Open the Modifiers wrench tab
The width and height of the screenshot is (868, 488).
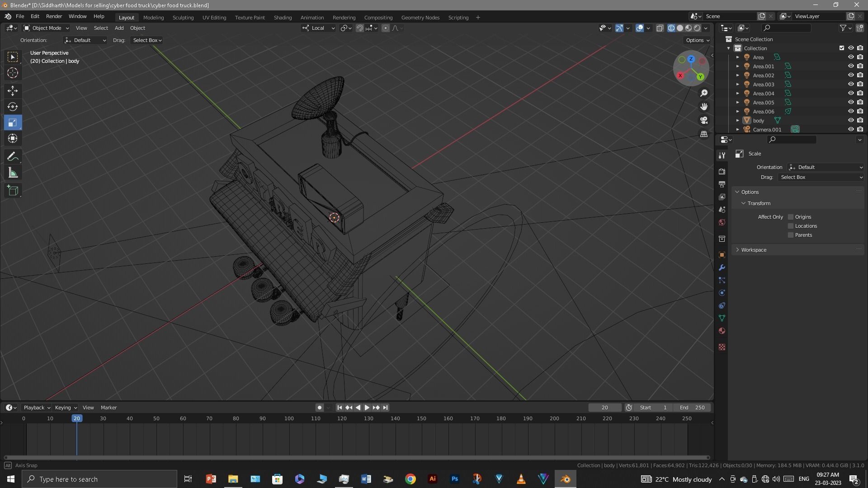tap(722, 267)
